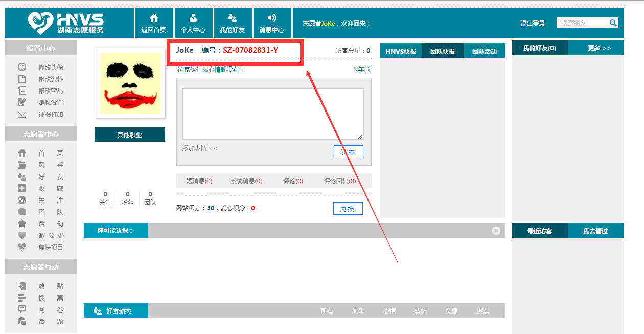Open 个人中心 personal center icon
Image resolution: width=644 pixels, height=334 pixels.
click(193, 18)
